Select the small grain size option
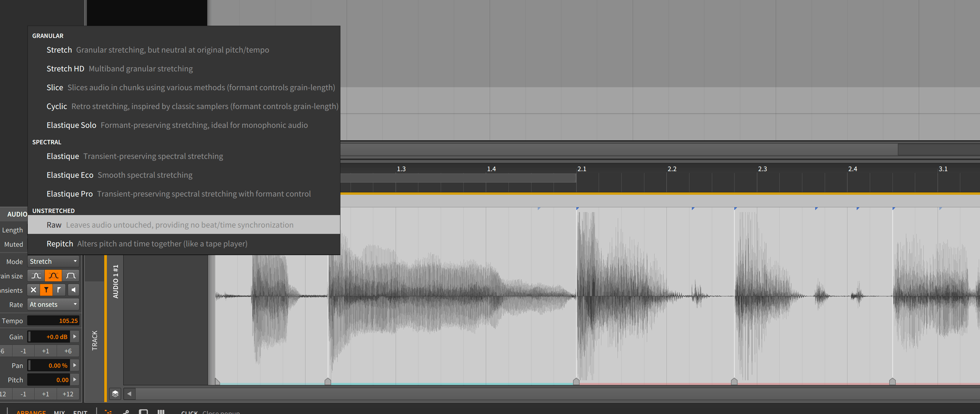This screenshot has width=980, height=414. click(36, 275)
